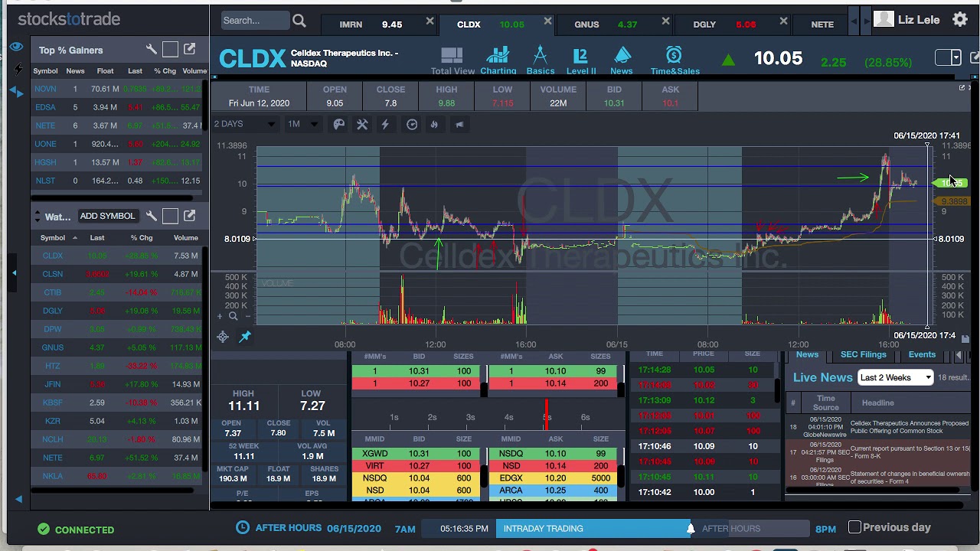Pop out the Watchlist panel
980x551 pixels.
point(190,216)
